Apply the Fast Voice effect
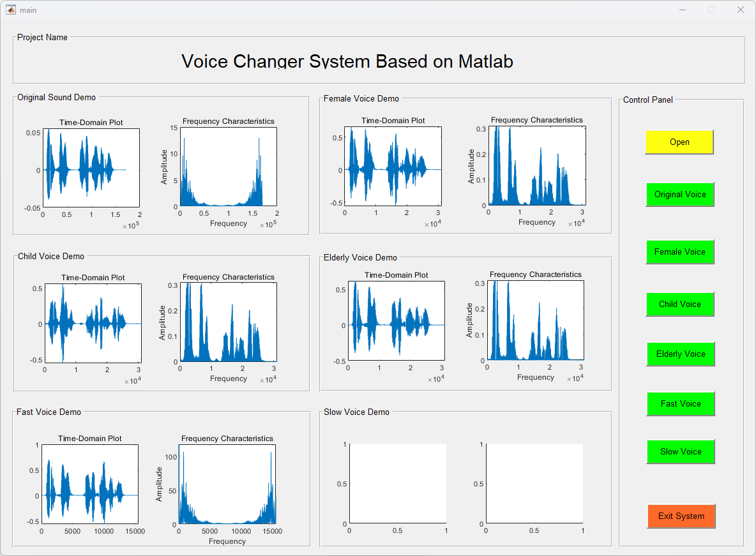The height and width of the screenshot is (556, 756). [x=680, y=403]
